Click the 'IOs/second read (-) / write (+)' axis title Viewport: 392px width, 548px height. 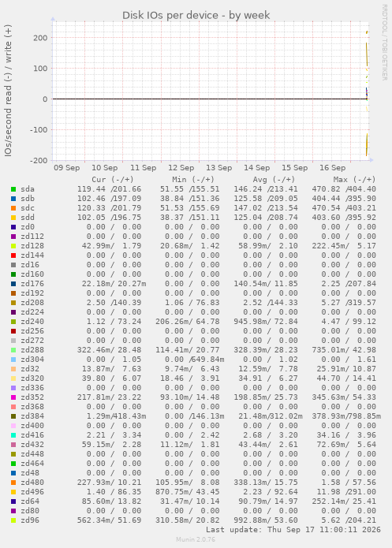pyautogui.click(x=8, y=91)
